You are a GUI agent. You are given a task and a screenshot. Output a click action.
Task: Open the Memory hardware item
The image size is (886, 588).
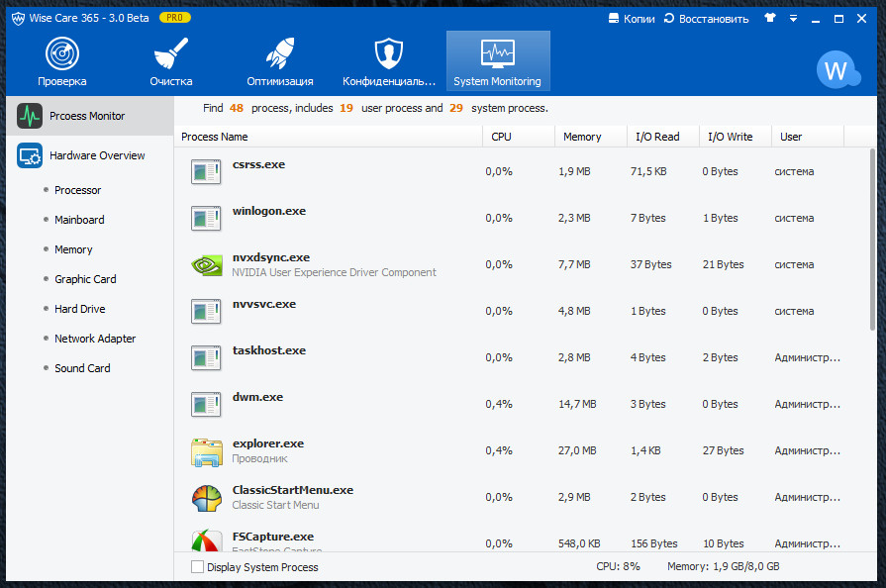point(73,249)
